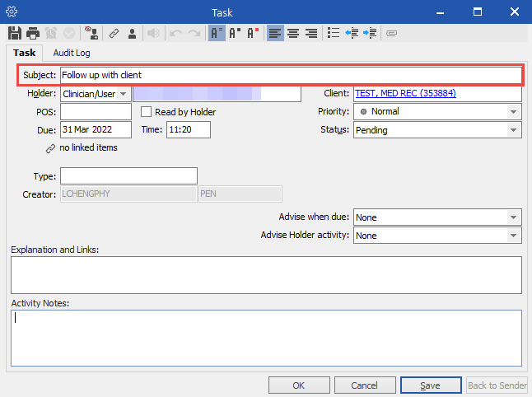
Task: Toggle bulleted list formatting
Action: point(334,34)
